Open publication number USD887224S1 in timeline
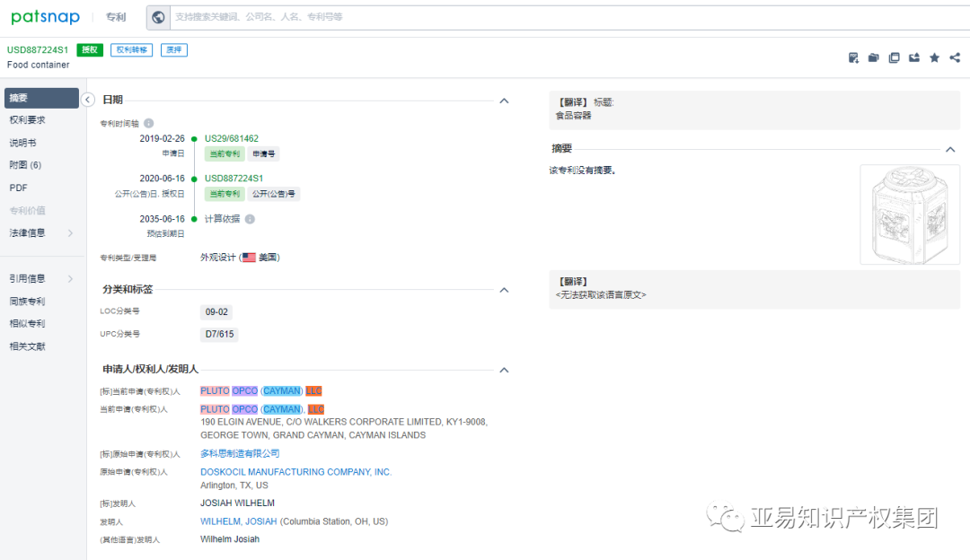This screenshot has width=970, height=560. [x=234, y=178]
